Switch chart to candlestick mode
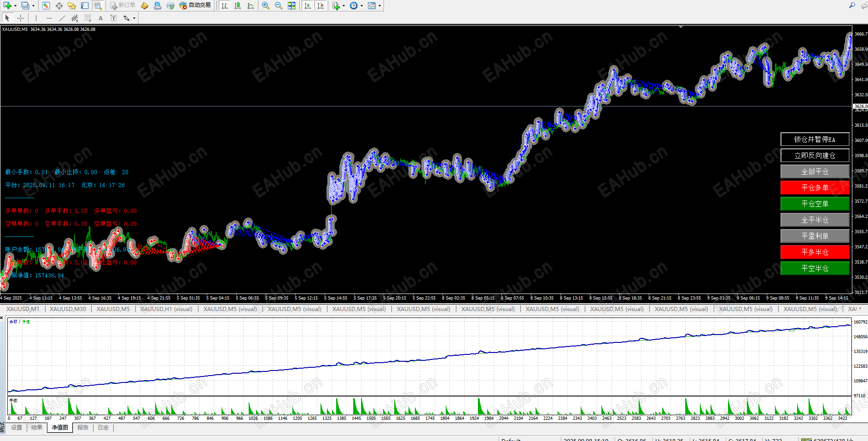This screenshot has width=868, height=441. pyautogui.click(x=238, y=6)
